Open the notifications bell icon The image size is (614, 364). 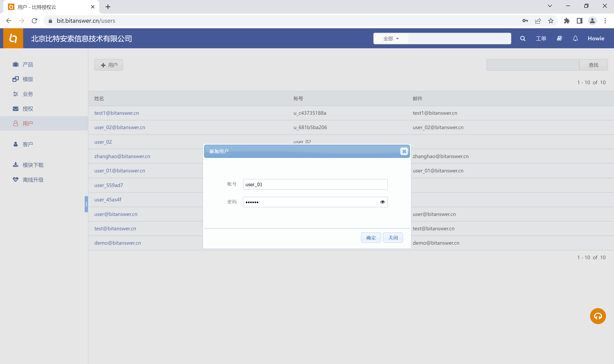(x=575, y=39)
